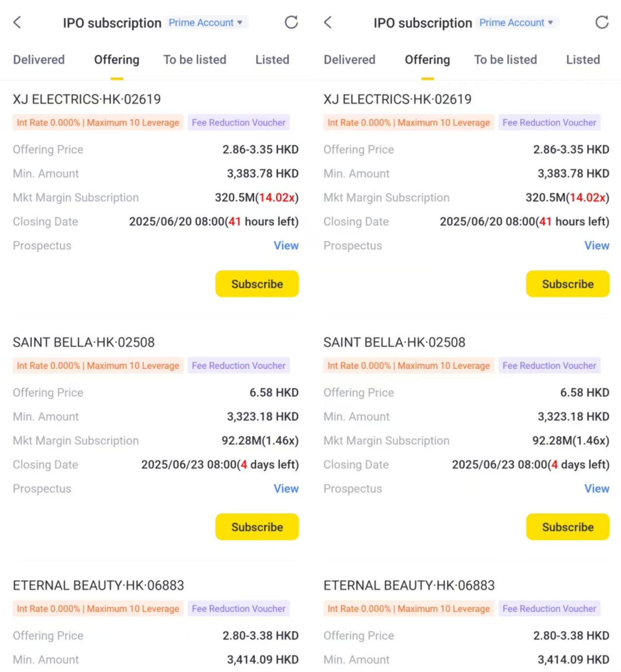This screenshot has width=621, height=672.
Task: Expand Prime Account selector in right panel
Action: tap(516, 23)
